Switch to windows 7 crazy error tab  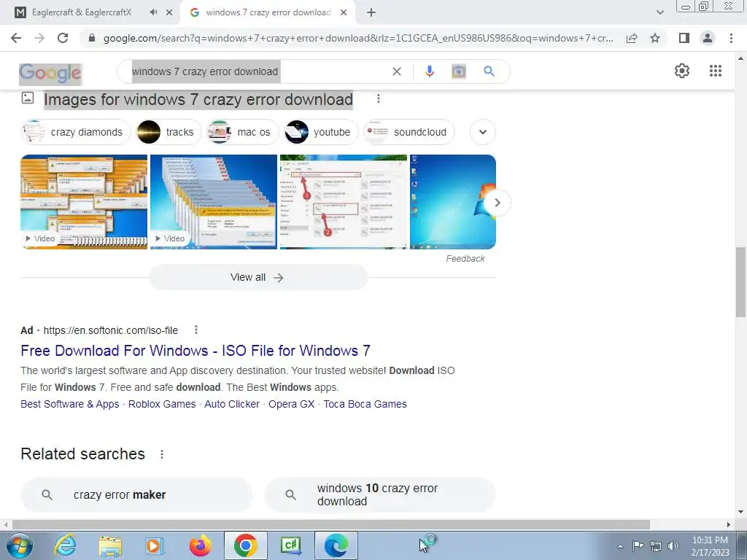coord(268,13)
